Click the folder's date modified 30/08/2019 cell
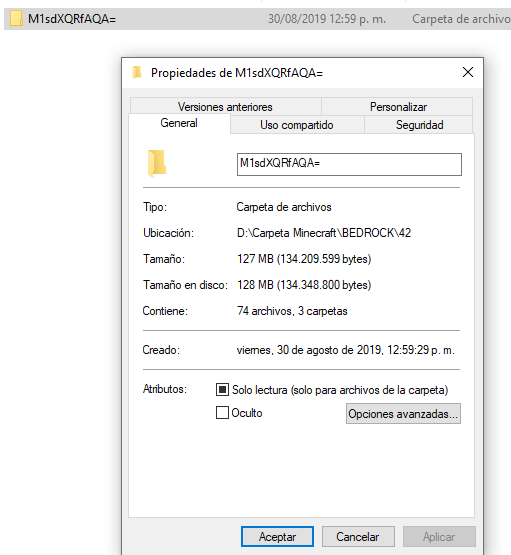511x555 pixels. (327, 19)
